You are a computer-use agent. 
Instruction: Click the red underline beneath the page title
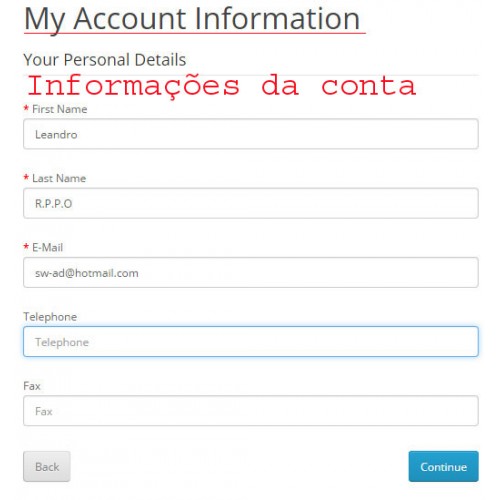(195, 33)
